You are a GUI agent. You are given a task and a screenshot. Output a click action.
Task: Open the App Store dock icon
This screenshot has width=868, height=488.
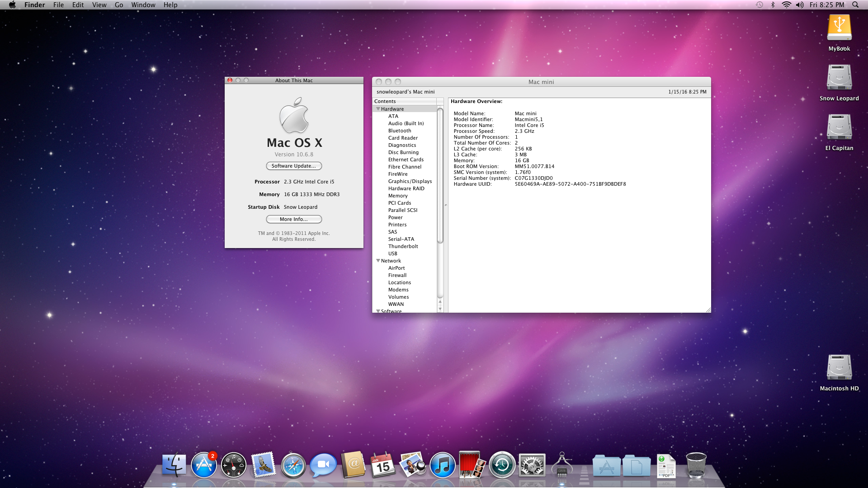tap(203, 465)
